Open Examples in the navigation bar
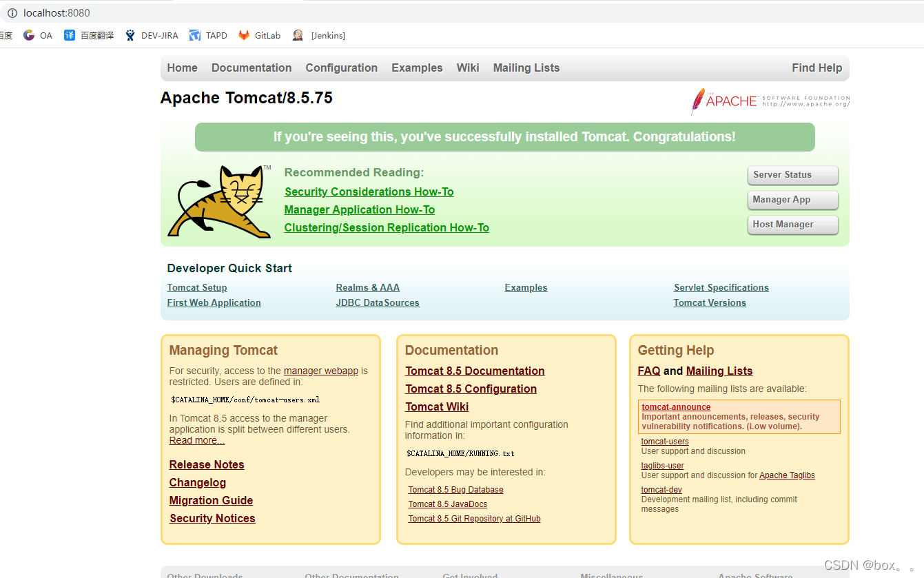The width and height of the screenshot is (924, 578). point(417,68)
